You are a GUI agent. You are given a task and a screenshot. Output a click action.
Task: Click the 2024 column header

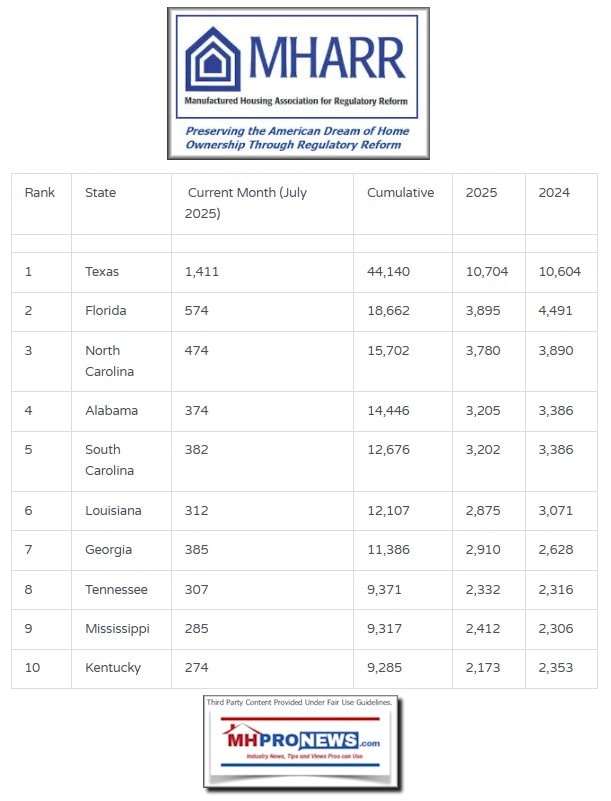point(554,193)
